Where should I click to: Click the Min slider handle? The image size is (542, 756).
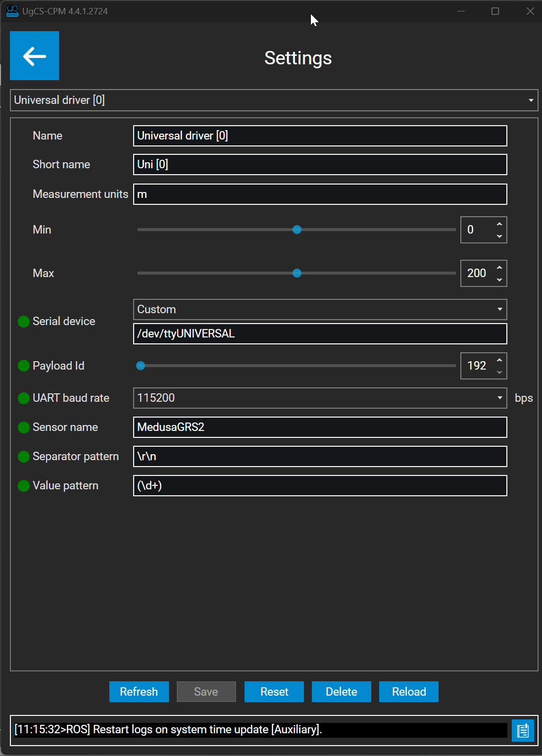(x=297, y=230)
